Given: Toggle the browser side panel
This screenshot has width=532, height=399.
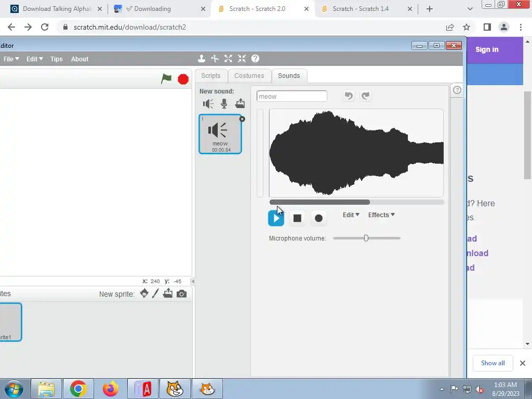Looking at the screenshot, I should [487, 27].
